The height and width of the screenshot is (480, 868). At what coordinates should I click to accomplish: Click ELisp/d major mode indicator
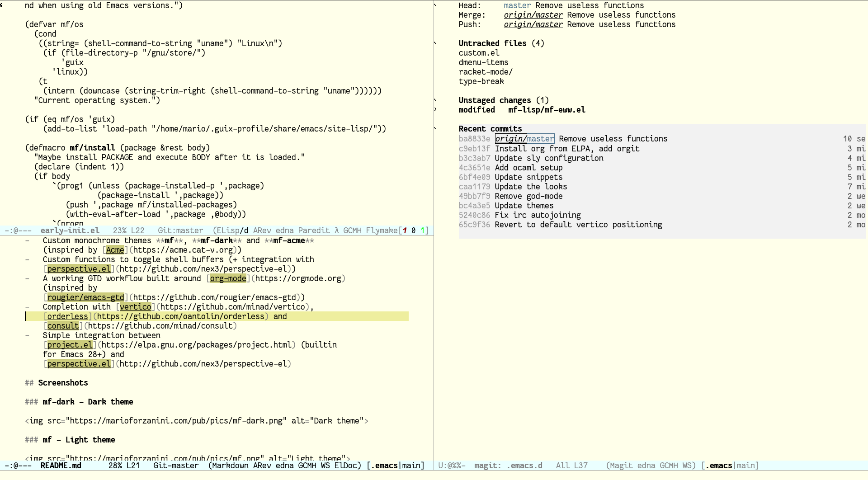[x=232, y=231]
